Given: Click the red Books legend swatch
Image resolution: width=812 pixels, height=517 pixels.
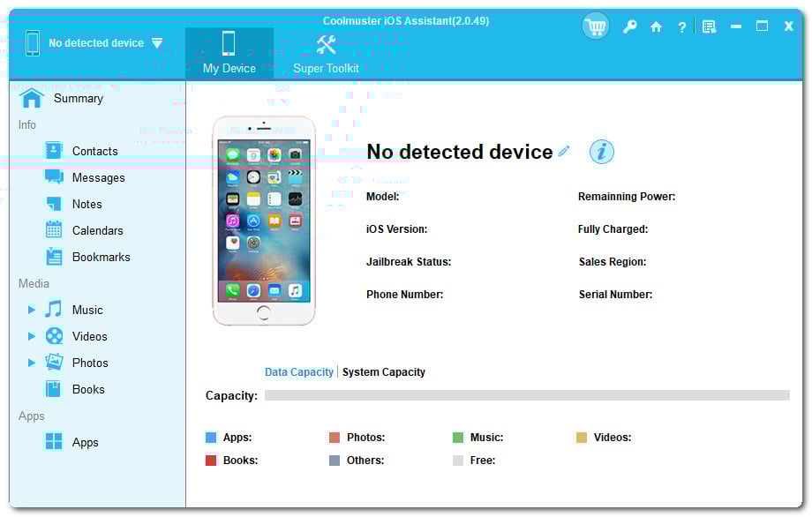Looking at the screenshot, I should pos(211,460).
